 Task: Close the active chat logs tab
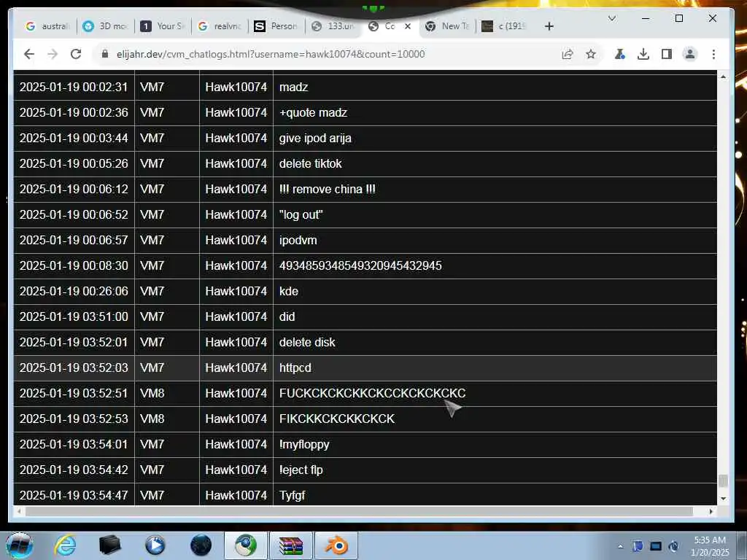(x=408, y=26)
